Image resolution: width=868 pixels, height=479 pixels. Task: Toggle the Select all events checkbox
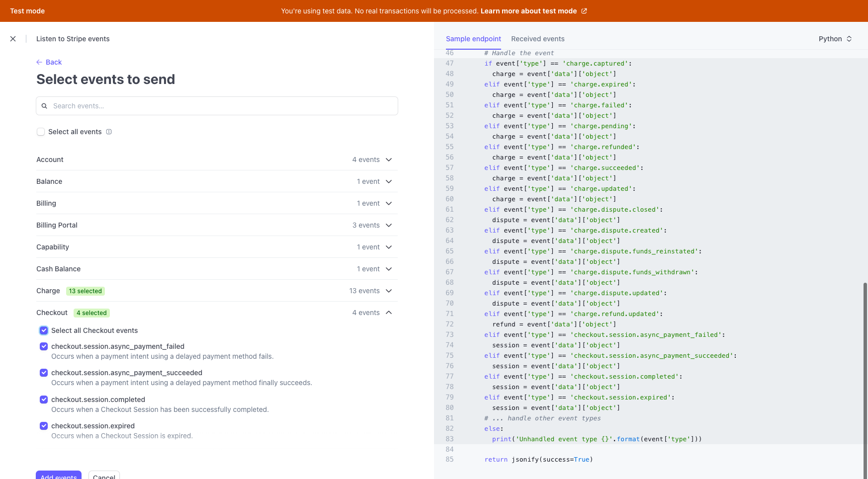pyautogui.click(x=41, y=132)
